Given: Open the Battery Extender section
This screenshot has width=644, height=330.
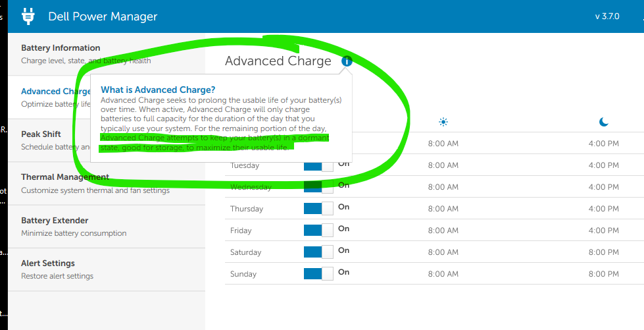Looking at the screenshot, I should 107,227.
